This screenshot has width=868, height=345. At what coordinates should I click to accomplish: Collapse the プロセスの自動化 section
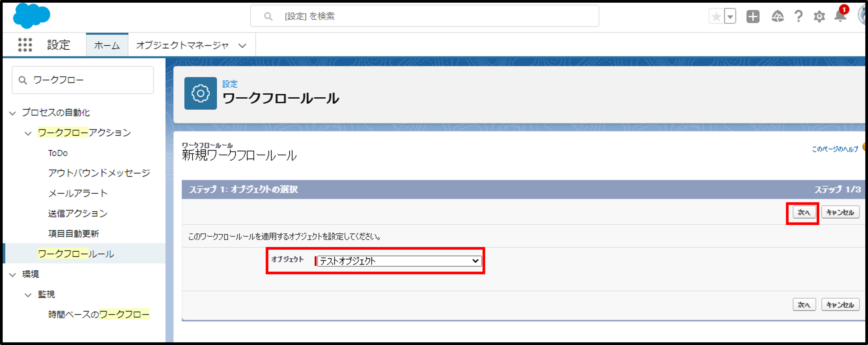[x=13, y=113]
